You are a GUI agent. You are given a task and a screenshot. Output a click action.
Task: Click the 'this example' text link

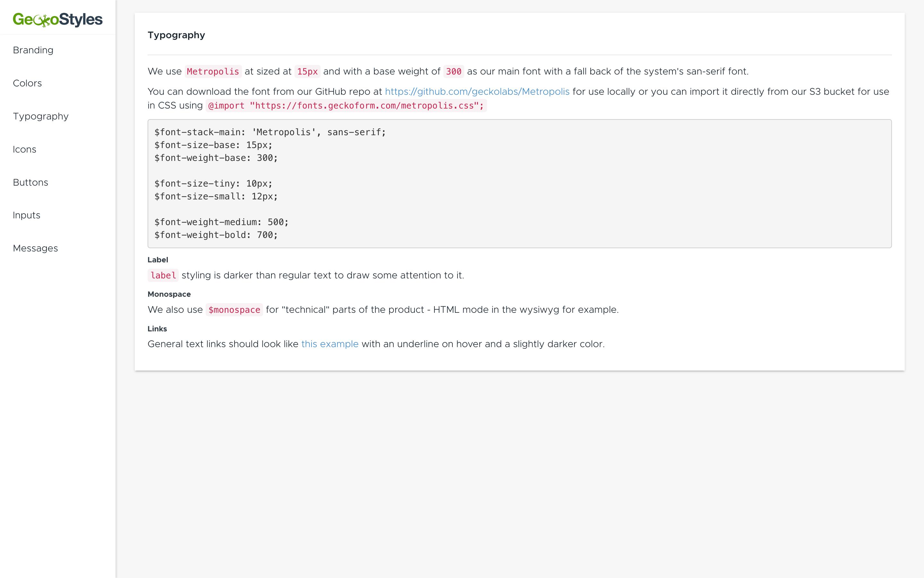330,344
